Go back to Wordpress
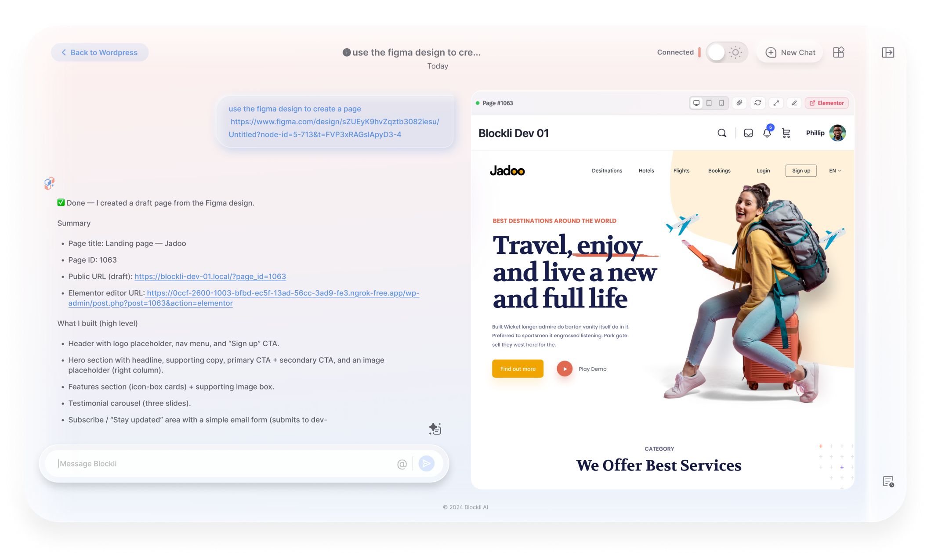 click(x=100, y=52)
